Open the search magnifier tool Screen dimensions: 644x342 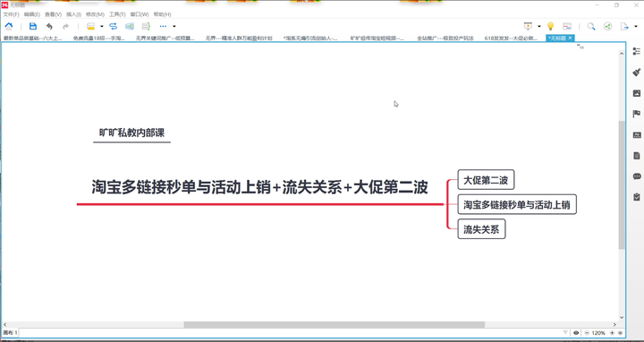coord(591,26)
